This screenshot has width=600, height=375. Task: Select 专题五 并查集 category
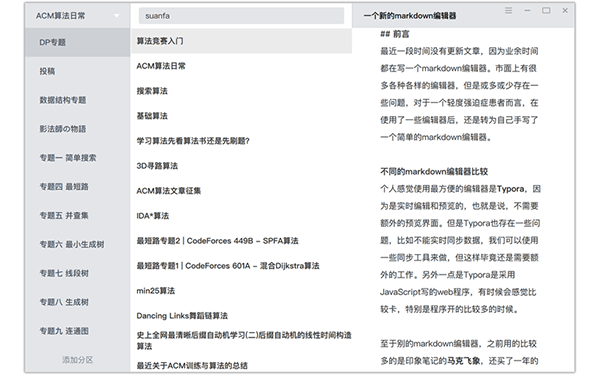coord(78,215)
